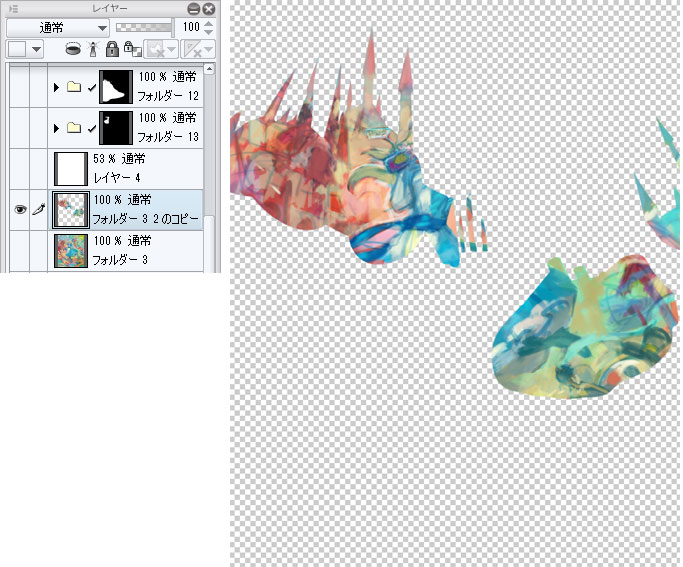Select the フォルダー 3 2 のコピー name

coord(145,219)
